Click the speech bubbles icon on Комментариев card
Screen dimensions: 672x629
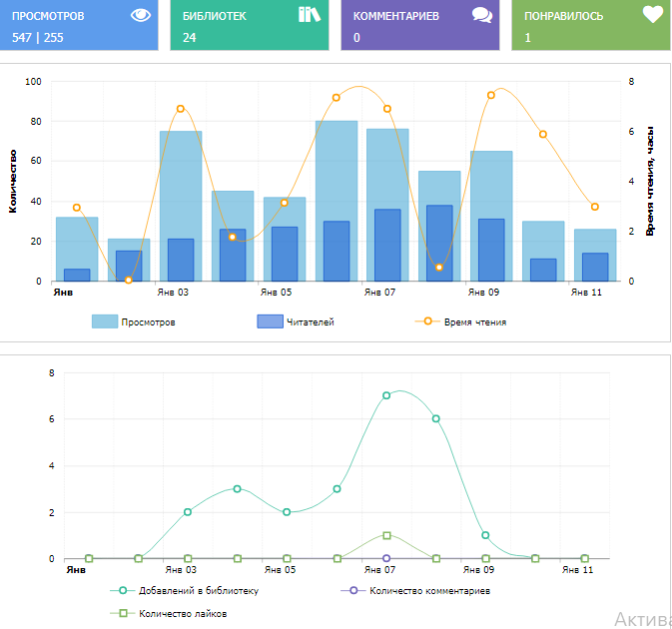tap(481, 15)
